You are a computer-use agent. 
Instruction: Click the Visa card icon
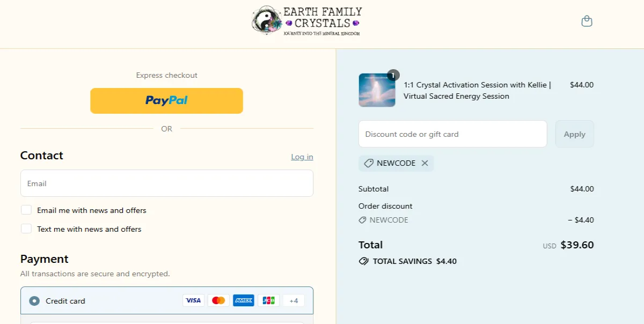(x=194, y=300)
